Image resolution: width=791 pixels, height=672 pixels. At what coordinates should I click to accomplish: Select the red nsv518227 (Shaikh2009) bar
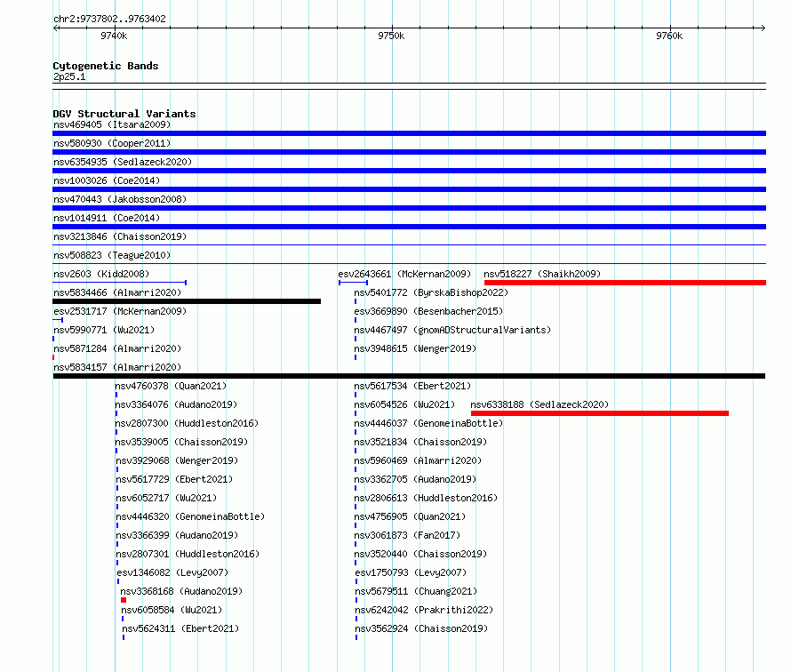tap(625, 283)
